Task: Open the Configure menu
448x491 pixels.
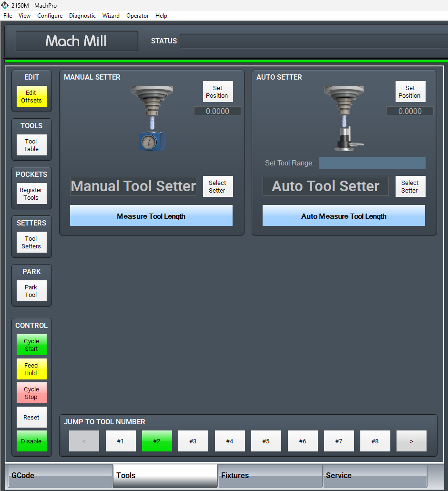Action: coord(50,16)
